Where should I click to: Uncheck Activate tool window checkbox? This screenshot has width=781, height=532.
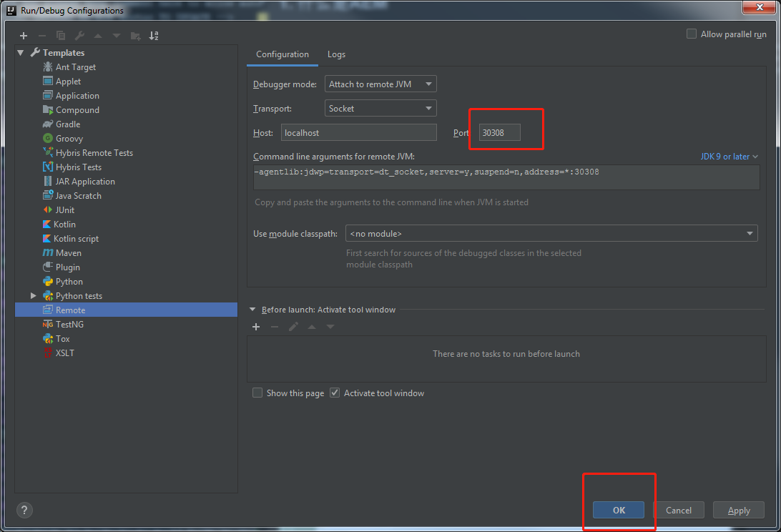pyautogui.click(x=335, y=393)
